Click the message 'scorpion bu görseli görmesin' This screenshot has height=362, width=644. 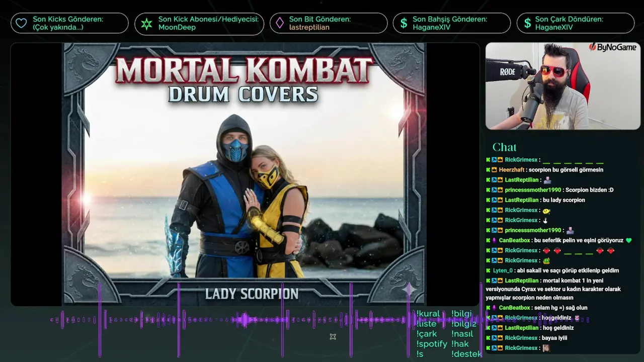point(566,170)
